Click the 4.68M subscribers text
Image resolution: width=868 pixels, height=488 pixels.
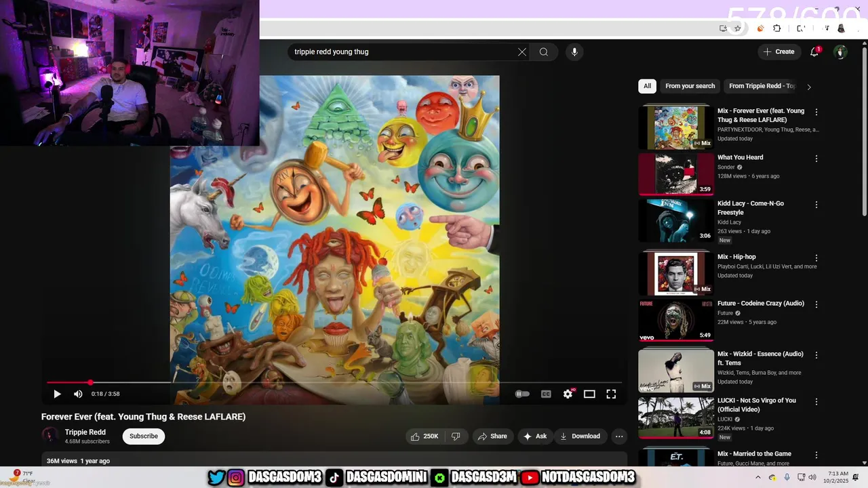87,442
